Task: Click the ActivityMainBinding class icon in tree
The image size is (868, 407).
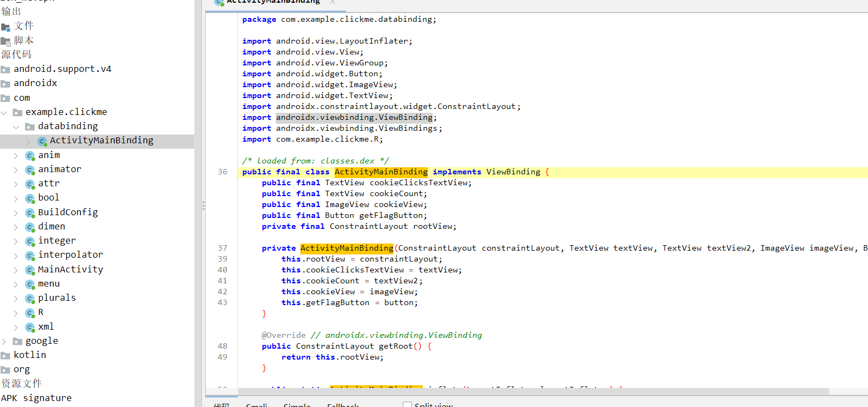Action: tap(42, 141)
